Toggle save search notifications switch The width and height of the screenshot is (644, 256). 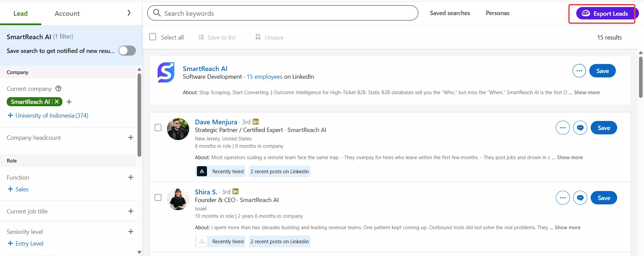127,51
